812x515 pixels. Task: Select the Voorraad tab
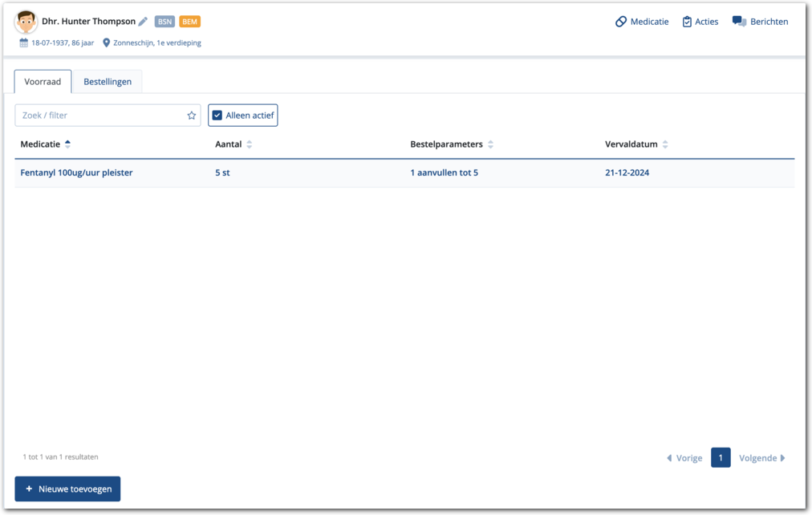pyautogui.click(x=43, y=82)
